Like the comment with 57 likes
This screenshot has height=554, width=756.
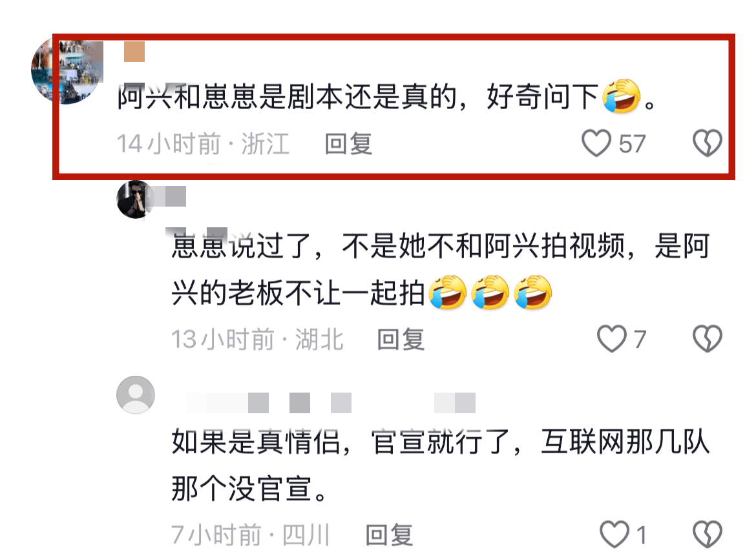pos(596,143)
